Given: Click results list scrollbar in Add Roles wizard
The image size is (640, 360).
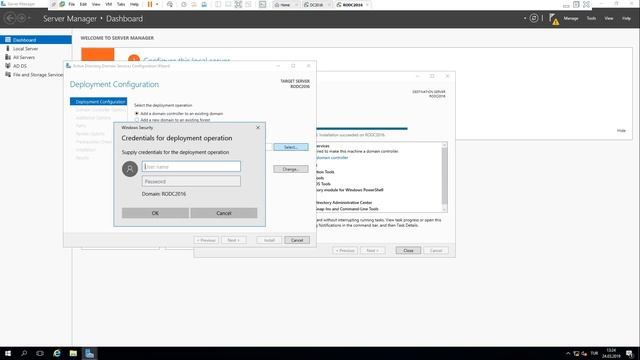Looking at the screenshot, I should pyautogui.click(x=444, y=177).
